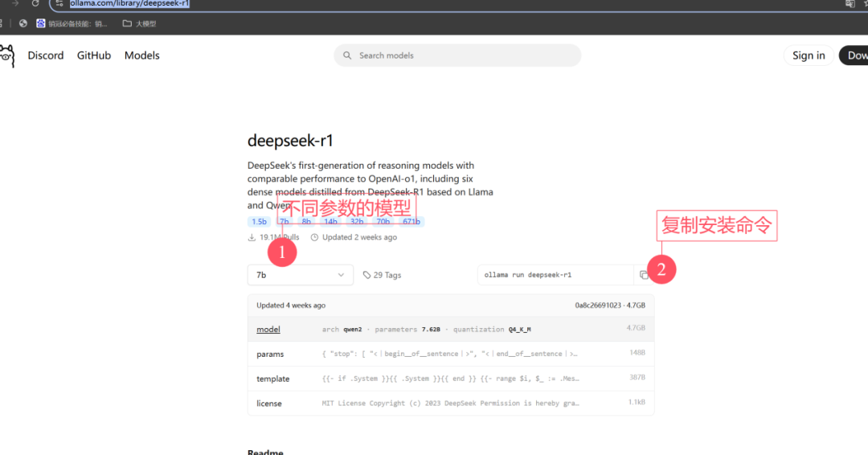Image resolution: width=868 pixels, height=455 pixels.
Task: Go to the Models page
Action: [x=141, y=55]
